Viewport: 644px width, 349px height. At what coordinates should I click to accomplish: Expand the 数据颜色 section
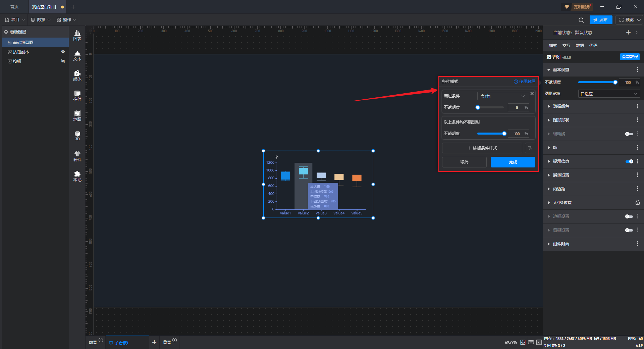coord(561,106)
